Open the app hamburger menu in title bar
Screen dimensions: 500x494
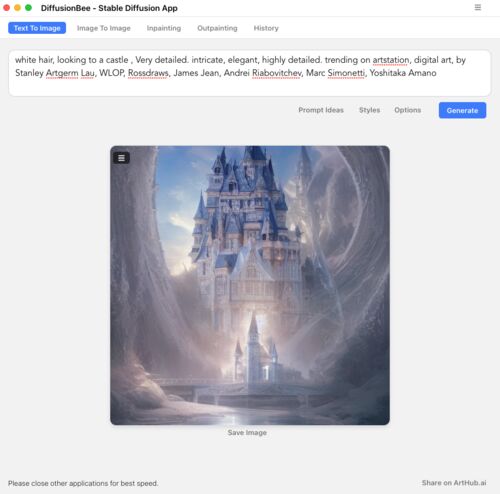point(478,7)
